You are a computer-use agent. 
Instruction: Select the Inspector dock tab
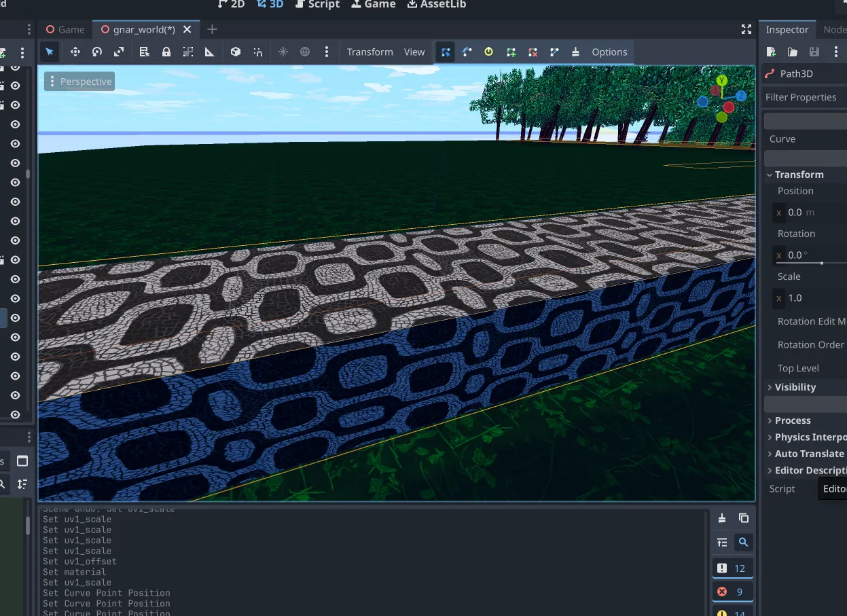[787, 29]
